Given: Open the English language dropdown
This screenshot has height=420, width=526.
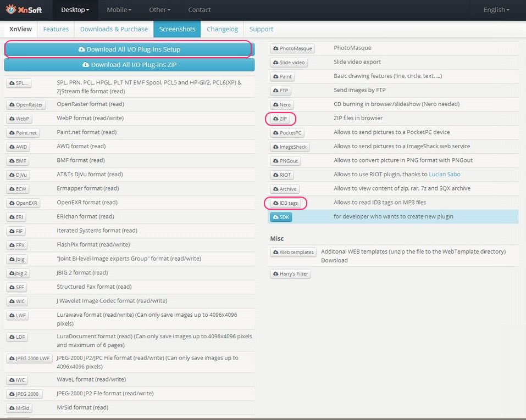Looking at the screenshot, I should click(496, 10).
